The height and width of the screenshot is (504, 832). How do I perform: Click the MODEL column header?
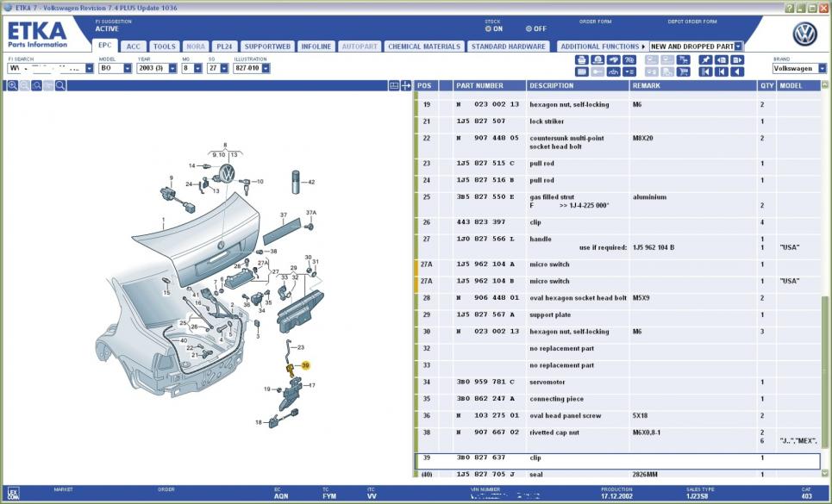pos(798,85)
